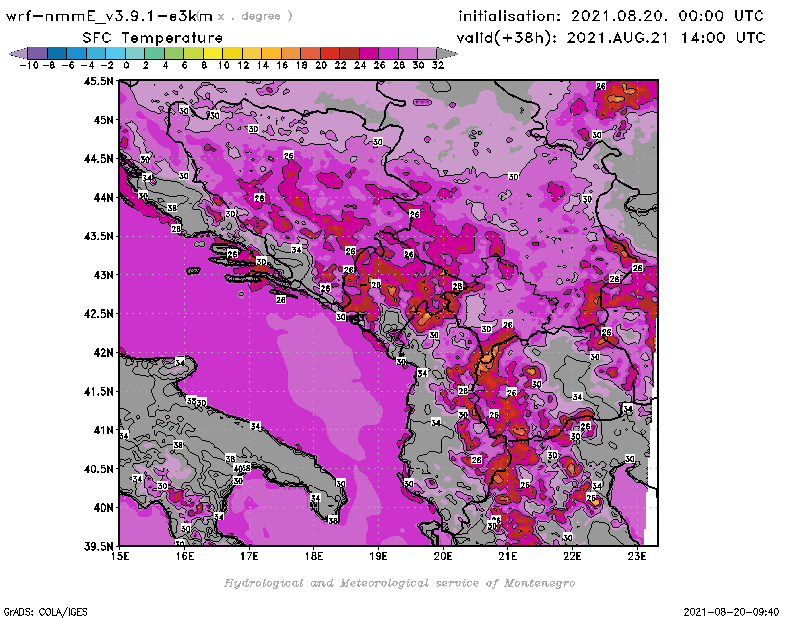Click the 'initialisation: 2021.08.20. 00:00 UTC' line
The height and width of the screenshot is (618, 800).
pos(611,16)
